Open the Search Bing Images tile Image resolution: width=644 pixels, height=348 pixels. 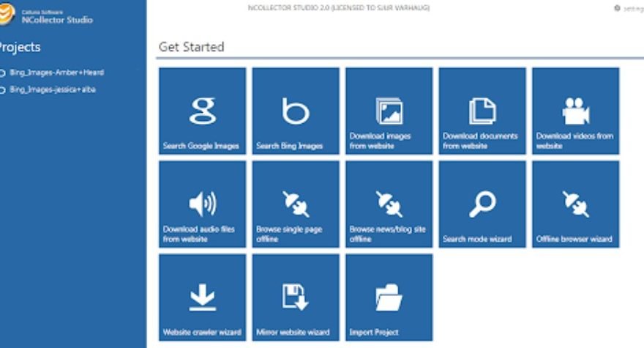[x=296, y=111]
